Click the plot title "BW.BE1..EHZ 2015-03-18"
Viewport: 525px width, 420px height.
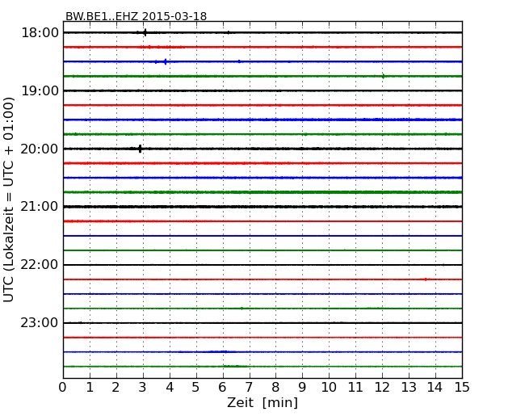(136, 16)
